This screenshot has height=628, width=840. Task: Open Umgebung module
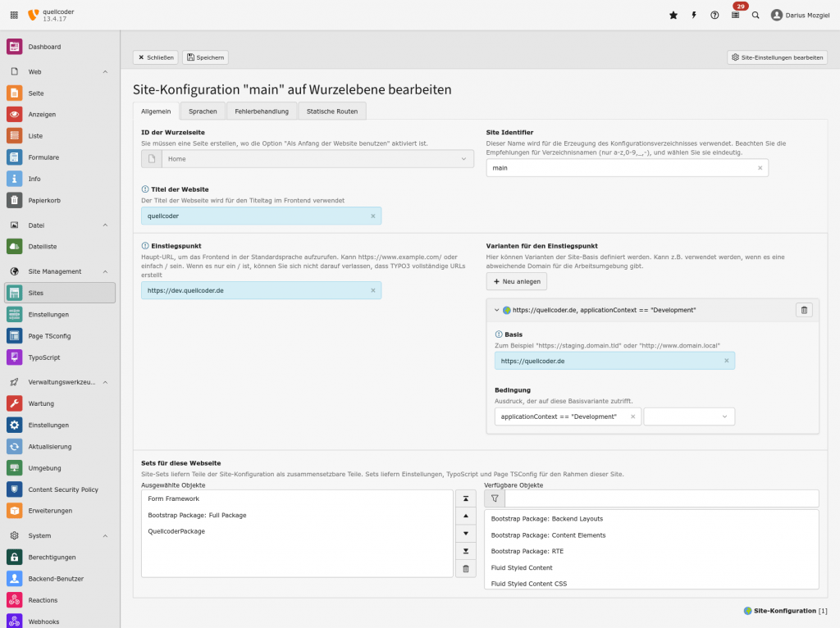point(60,468)
